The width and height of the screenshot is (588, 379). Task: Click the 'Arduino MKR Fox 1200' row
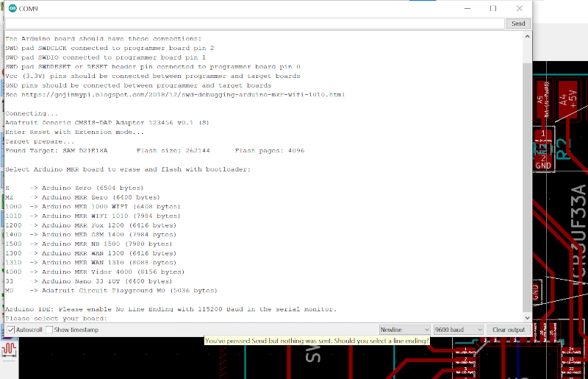pos(90,225)
